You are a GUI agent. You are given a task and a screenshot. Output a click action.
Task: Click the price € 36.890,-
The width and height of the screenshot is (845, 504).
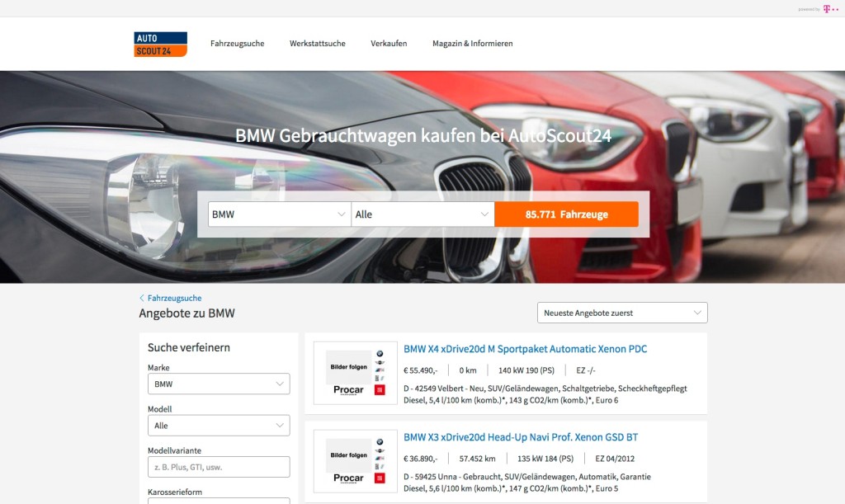pyautogui.click(x=420, y=459)
